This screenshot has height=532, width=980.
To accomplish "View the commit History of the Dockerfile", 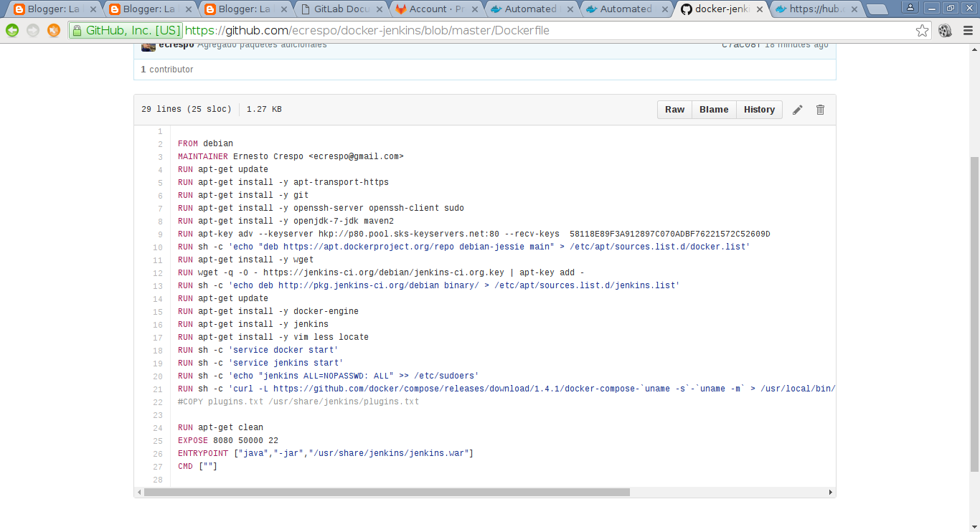I will point(759,110).
